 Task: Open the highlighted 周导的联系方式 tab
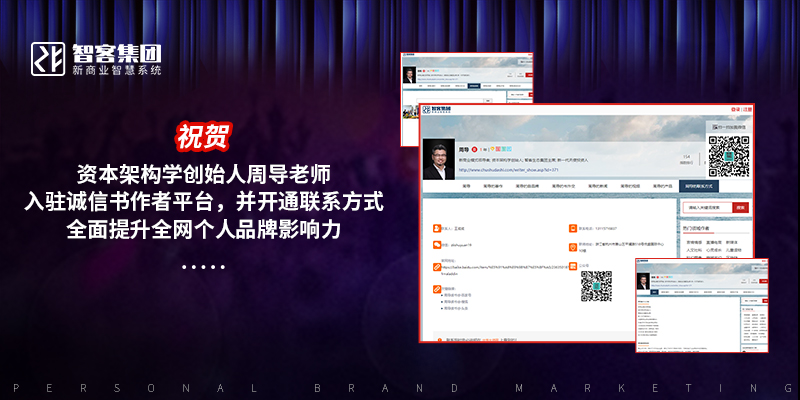tap(696, 186)
